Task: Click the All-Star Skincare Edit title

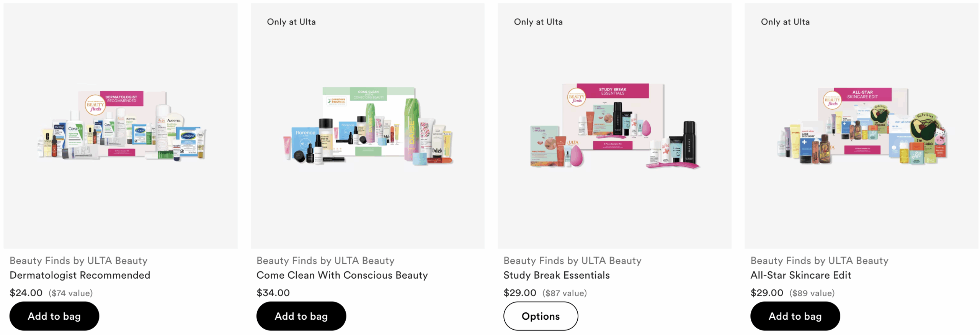Action: 801,275
